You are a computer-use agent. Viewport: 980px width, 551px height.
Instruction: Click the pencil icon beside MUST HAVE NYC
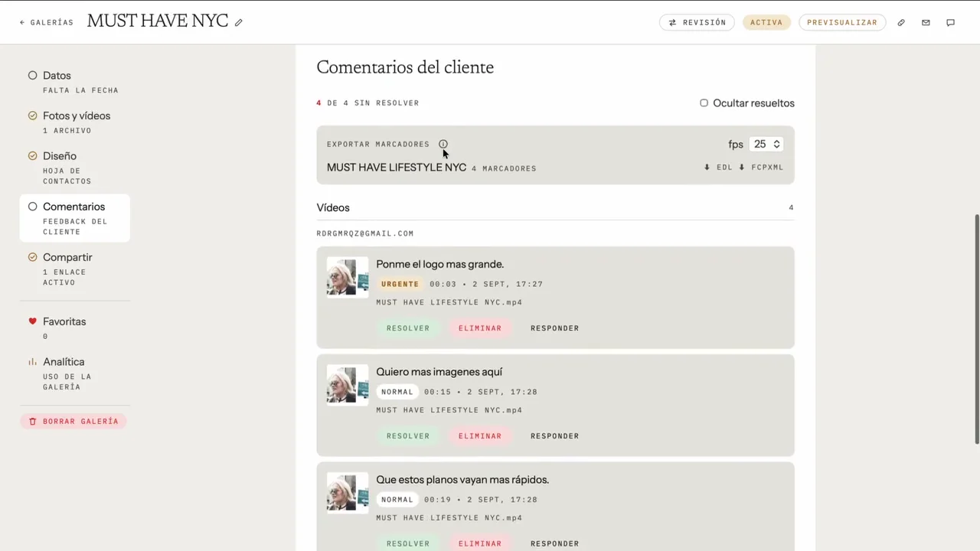(239, 23)
